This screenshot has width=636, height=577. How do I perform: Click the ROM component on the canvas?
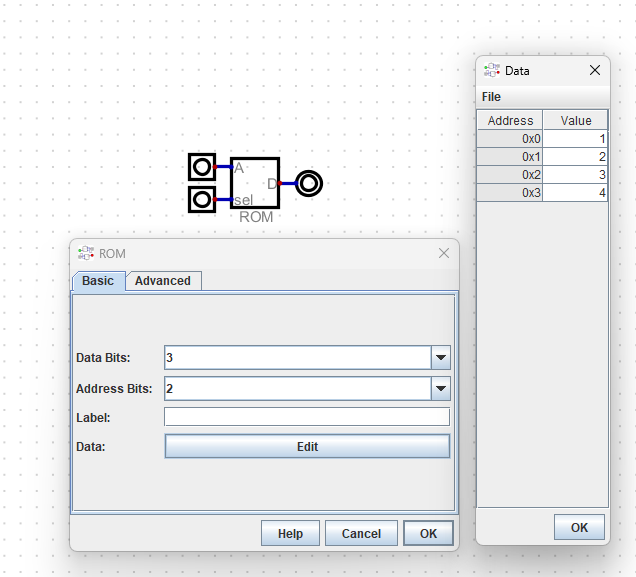click(x=255, y=183)
